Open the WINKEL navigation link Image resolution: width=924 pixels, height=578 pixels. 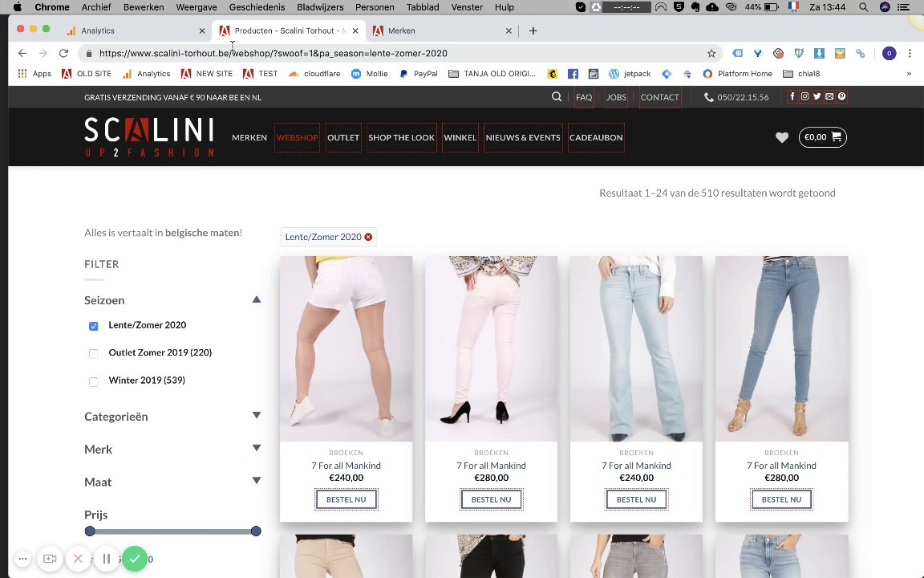tap(460, 137)
